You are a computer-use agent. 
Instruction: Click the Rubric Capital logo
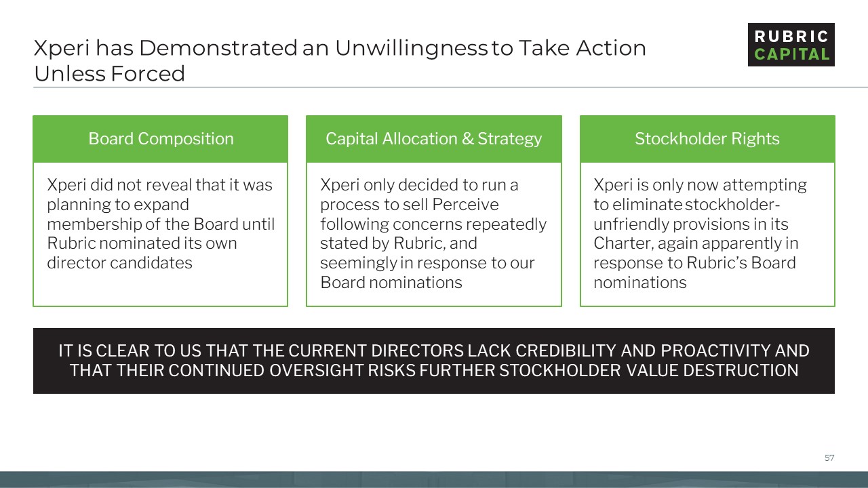click(791, 45)
